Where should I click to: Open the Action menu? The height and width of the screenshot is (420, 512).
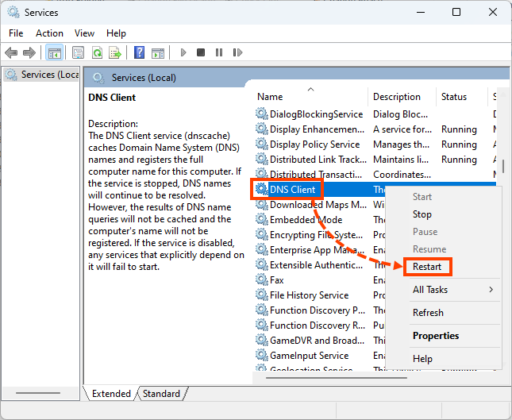[x=49, y=33]
